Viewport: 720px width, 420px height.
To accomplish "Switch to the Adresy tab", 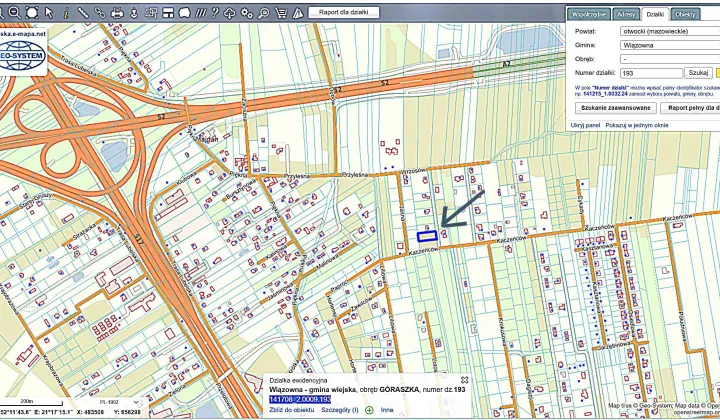I will [627, 14].
